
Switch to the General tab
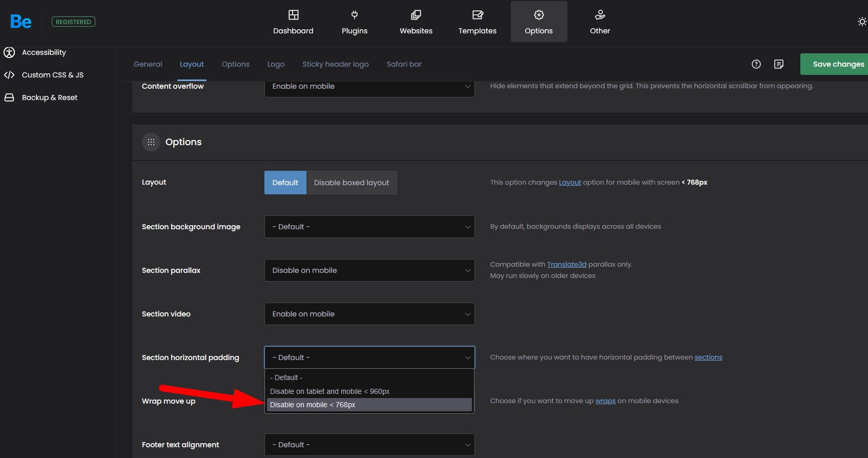pyautogui.click(x=148, y=64)
